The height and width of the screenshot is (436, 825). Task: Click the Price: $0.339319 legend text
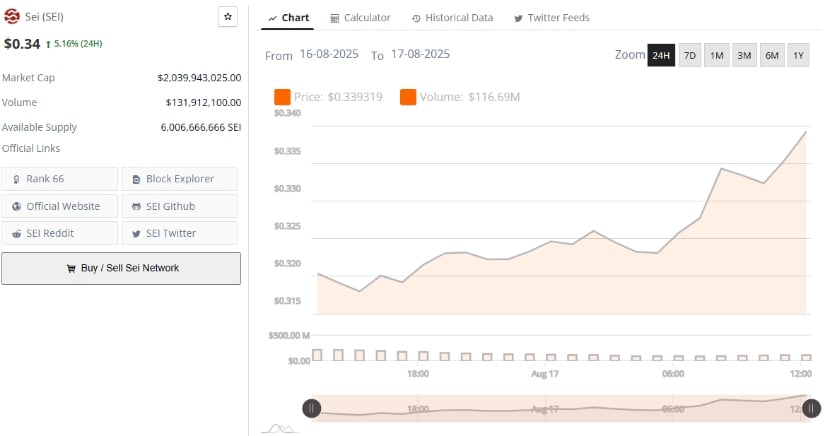[338, 97]
